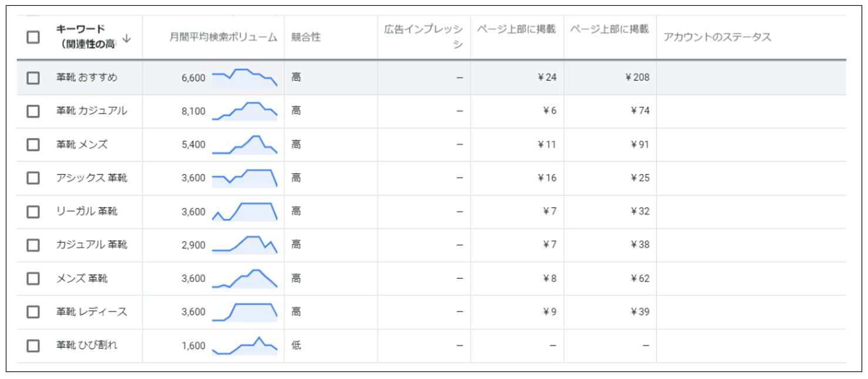This screenshot has width=868, height=379.
Task: Click the アカウントのステータス column header
Action: [717, 37]
